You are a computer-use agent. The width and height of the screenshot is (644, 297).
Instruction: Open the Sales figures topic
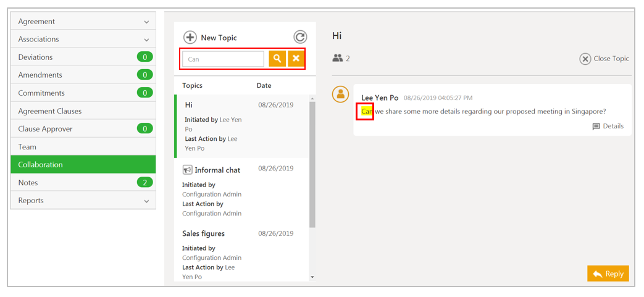click(203, 233)
